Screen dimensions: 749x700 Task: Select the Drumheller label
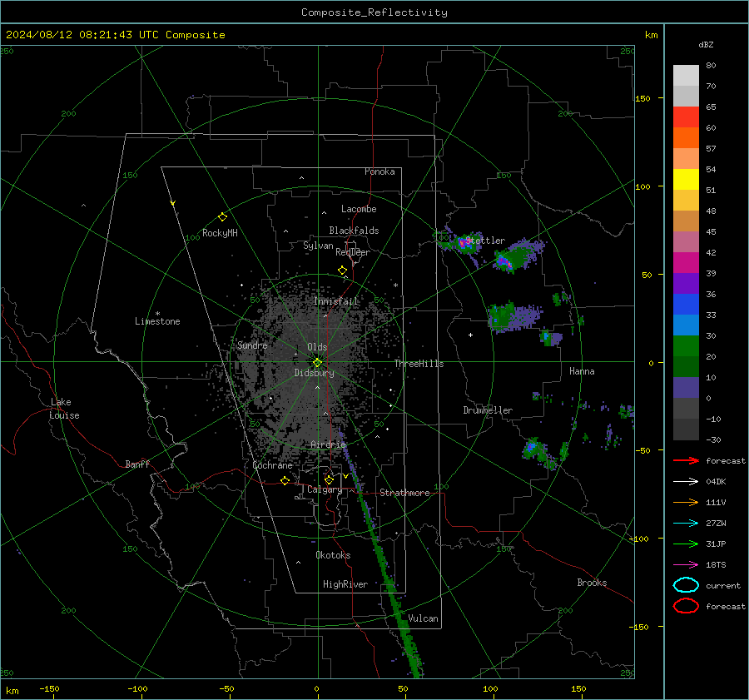coord(488,410)
